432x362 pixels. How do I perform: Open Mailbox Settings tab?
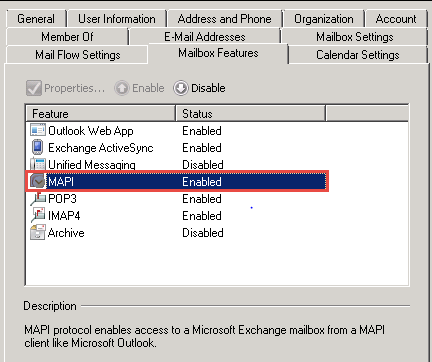point(355,37)
